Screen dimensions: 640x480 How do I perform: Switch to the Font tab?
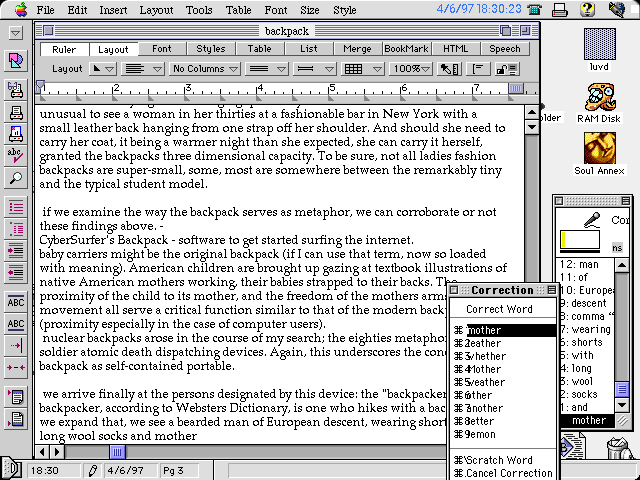coord(162,49)
